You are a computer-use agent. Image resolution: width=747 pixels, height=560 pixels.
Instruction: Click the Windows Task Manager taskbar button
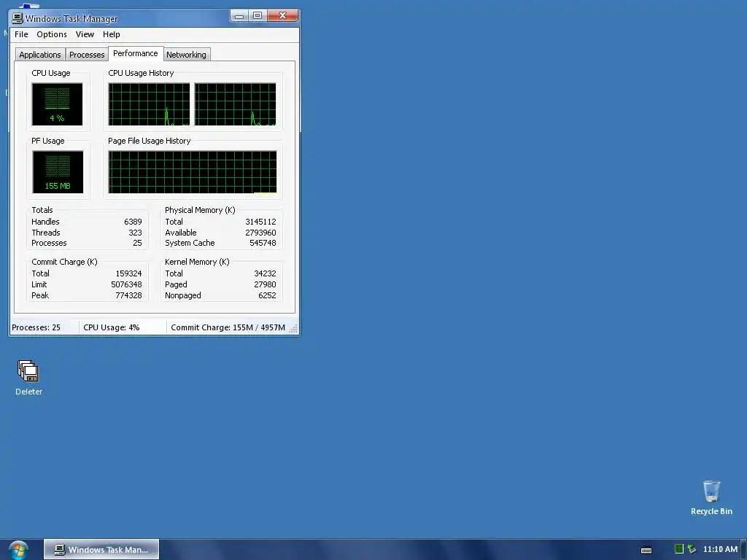101,550
